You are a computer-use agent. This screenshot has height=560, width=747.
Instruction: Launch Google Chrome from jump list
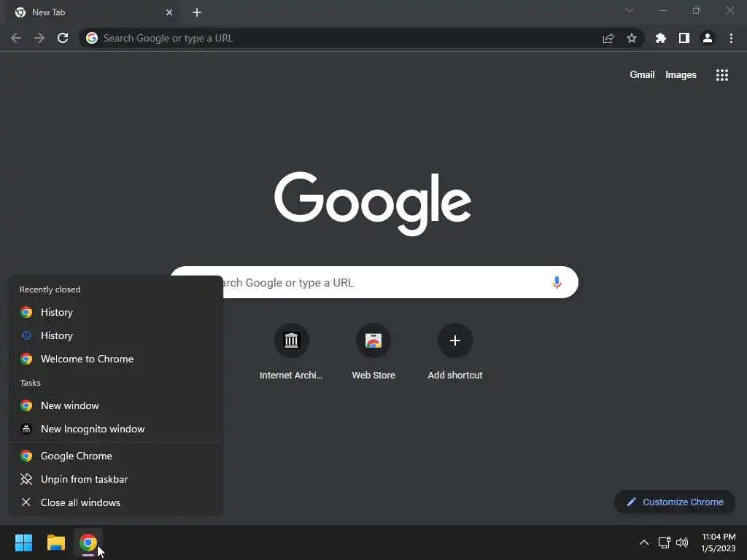[x=116, y=456]
